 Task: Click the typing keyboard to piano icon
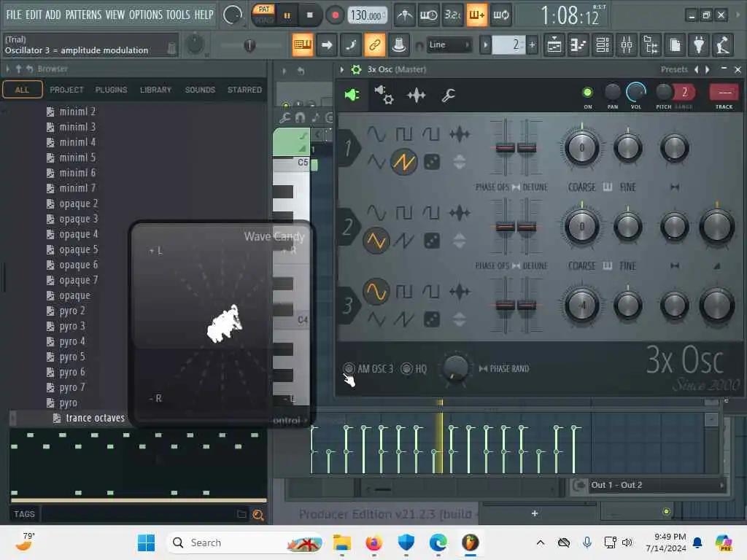click(x=303, y=45)
